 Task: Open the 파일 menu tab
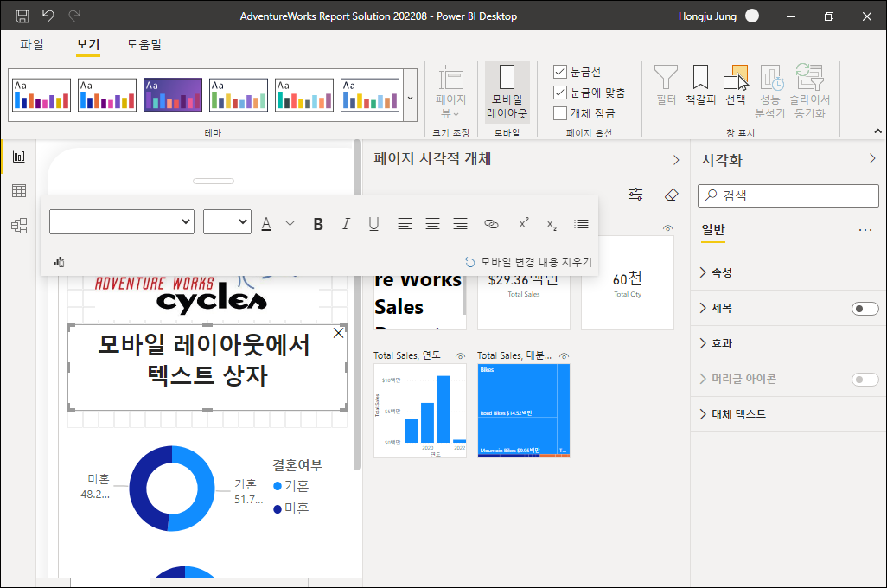32,44
